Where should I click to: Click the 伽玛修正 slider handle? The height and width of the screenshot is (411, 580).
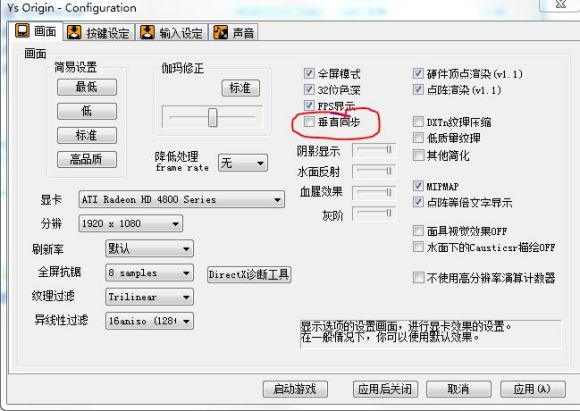(x=212, y=117)
